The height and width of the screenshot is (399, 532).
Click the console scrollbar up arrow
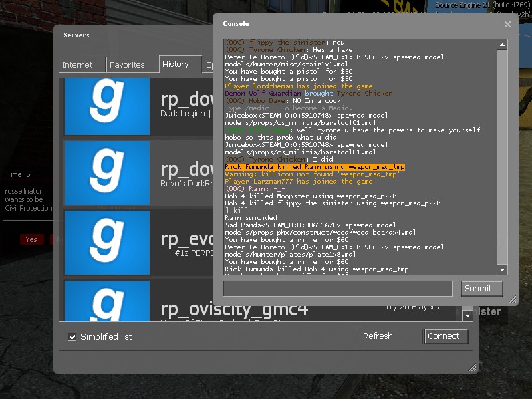tap(502, 45)
